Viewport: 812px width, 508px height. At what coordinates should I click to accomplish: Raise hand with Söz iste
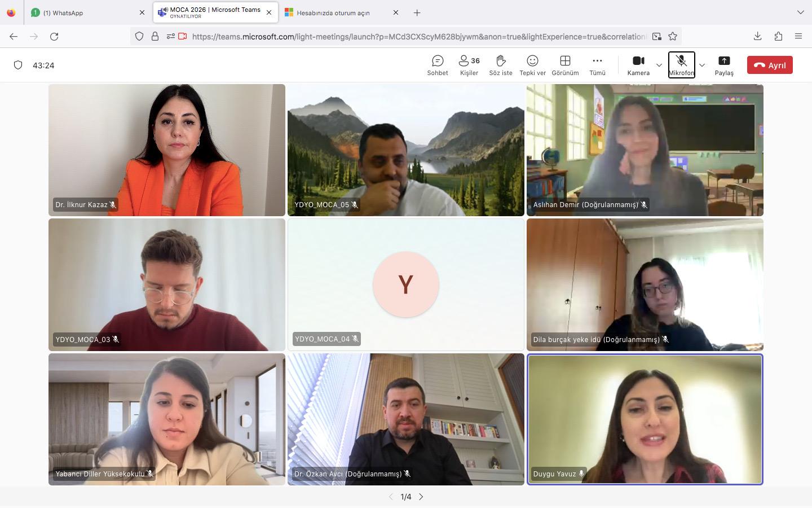click(x=500, y=65)
